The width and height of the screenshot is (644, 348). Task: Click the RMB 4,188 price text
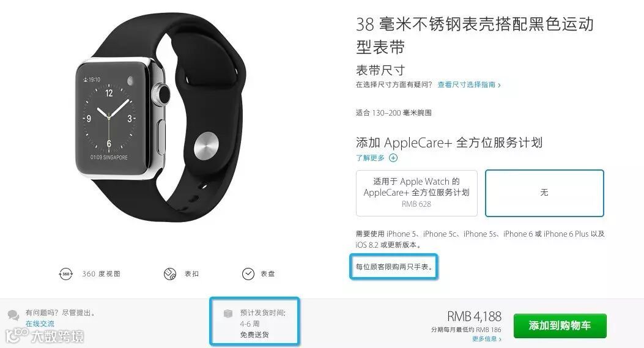point(474,316)
